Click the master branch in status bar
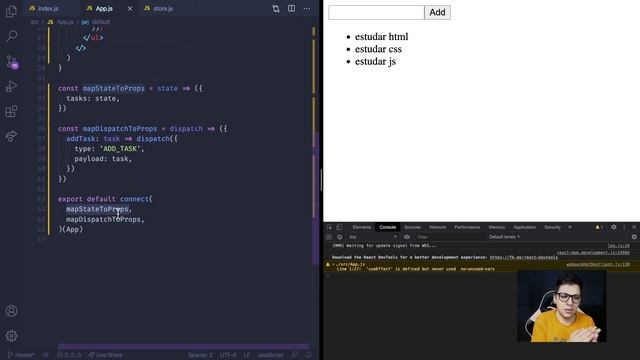This screenshot has width=640, height=360. [x=21, y=355]
